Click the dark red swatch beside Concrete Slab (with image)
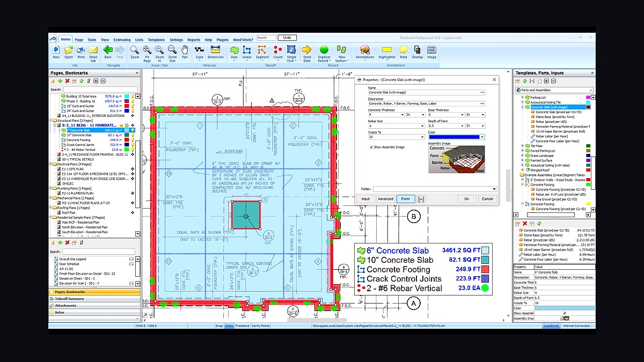644x362 pixels. click(589, 107)
